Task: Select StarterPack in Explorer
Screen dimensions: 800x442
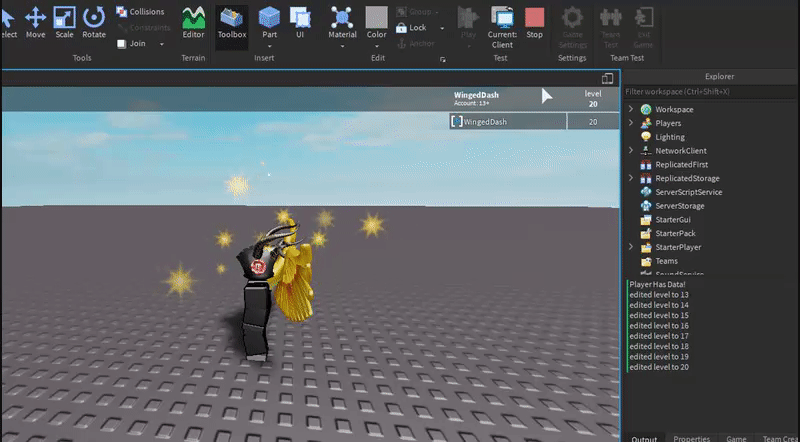Action: [x=675, y=233]
